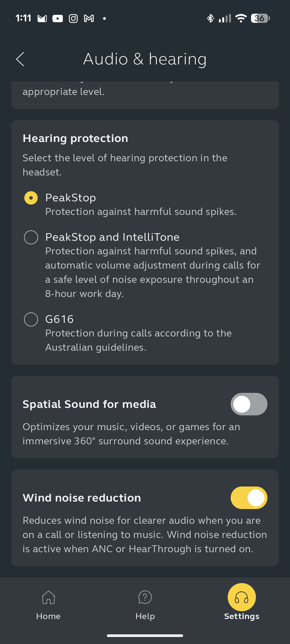Tap the bottom navigation gesture bar

coord(145,635)
